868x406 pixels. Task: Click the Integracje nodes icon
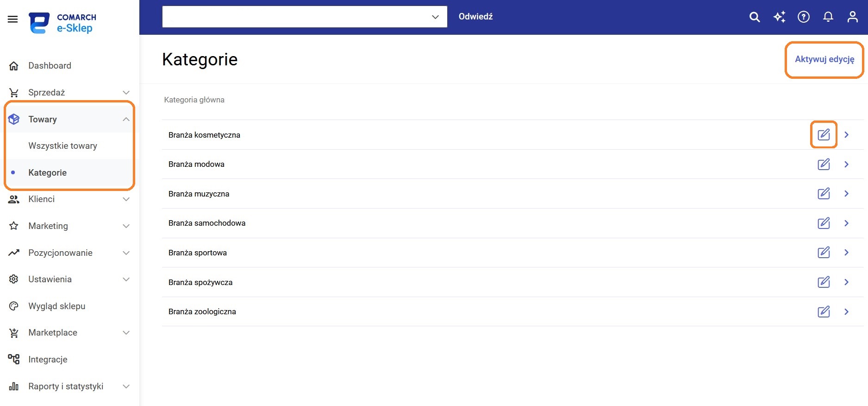coord(14,359)
